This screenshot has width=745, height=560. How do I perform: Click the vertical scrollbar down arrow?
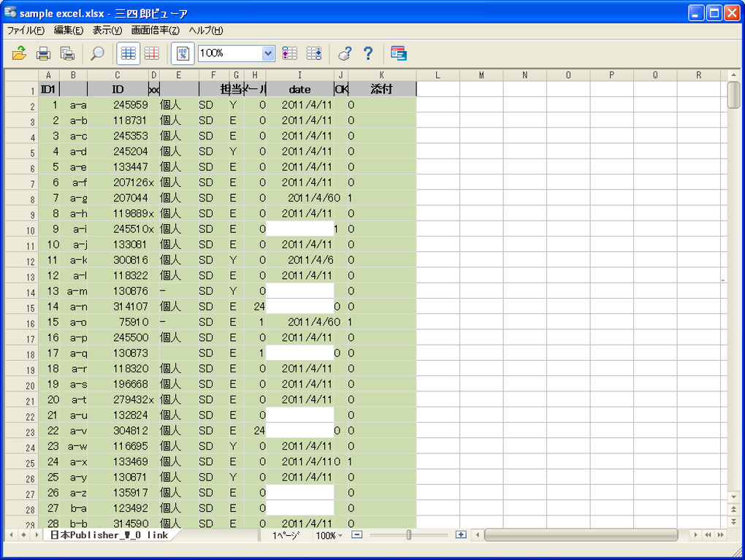tap(733, 496)
